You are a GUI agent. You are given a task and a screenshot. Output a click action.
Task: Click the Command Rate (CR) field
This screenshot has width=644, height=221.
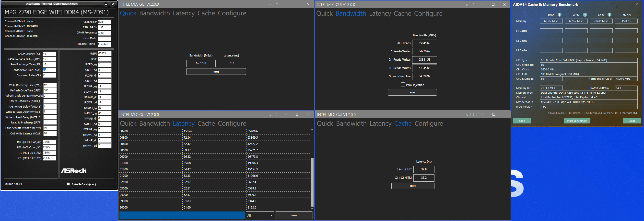pyautogui.click(x=49, y=75)
